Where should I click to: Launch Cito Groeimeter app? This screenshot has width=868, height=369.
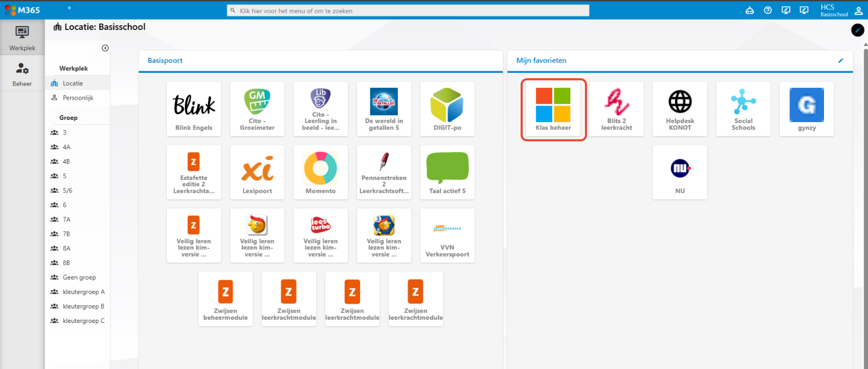257,109
